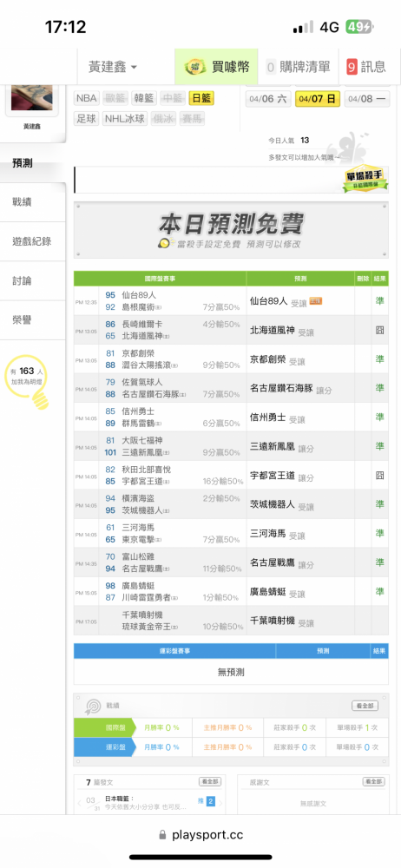
Task: Select the NBA league tab
Action: click(x=87, y=99)
